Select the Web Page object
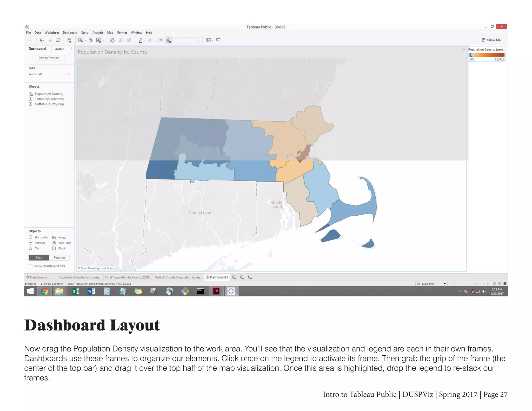Screen dimensions: 532x411 pyautogui.click(x=62, y=243)
